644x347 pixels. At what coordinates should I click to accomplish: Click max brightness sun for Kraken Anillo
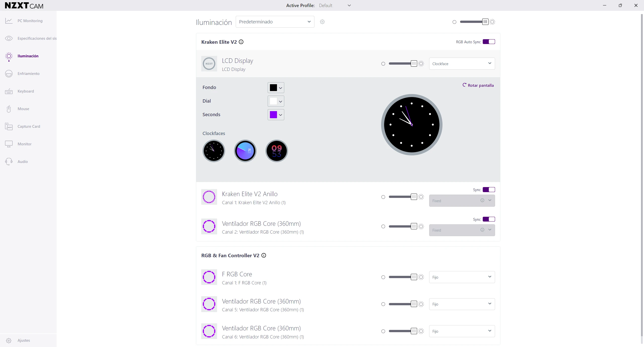point(421,197)
